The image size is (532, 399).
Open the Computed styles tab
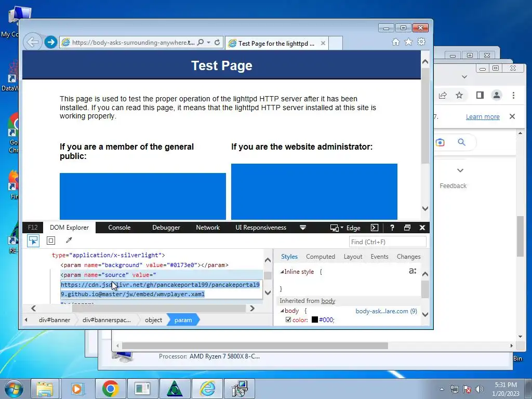(320, 257)
